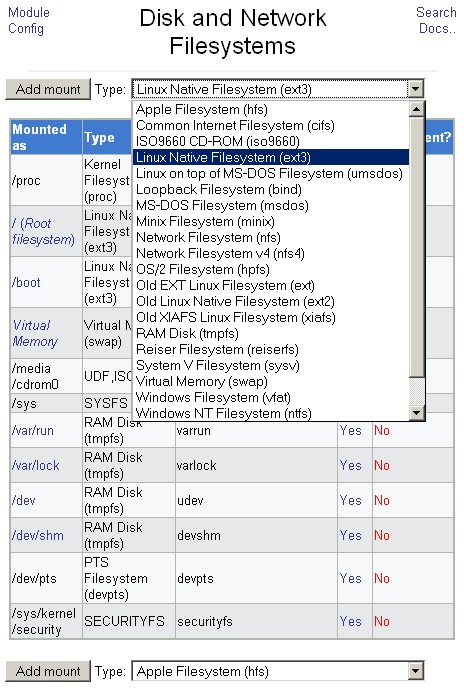Select Virtual Memory (swap) in dropdown list
464x689 pixels.
click(x=271, y=381)
